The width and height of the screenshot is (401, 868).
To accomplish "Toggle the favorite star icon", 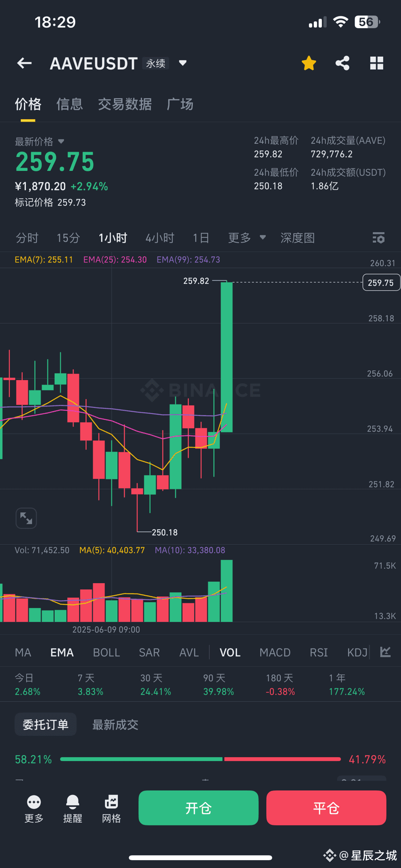I will (x=308, y=63).
